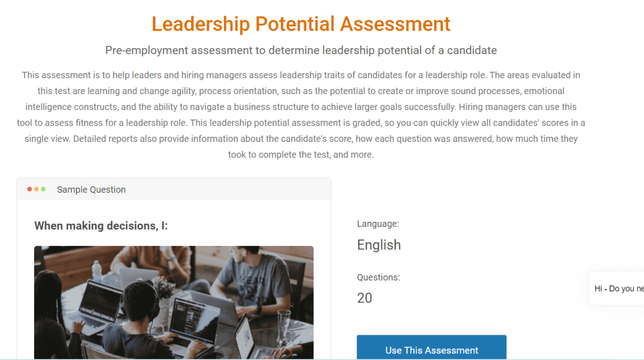This screenshot has height=360, width=644.
Task: Click the pre-employment assessment subtitle
Action: tap(300, 50)
